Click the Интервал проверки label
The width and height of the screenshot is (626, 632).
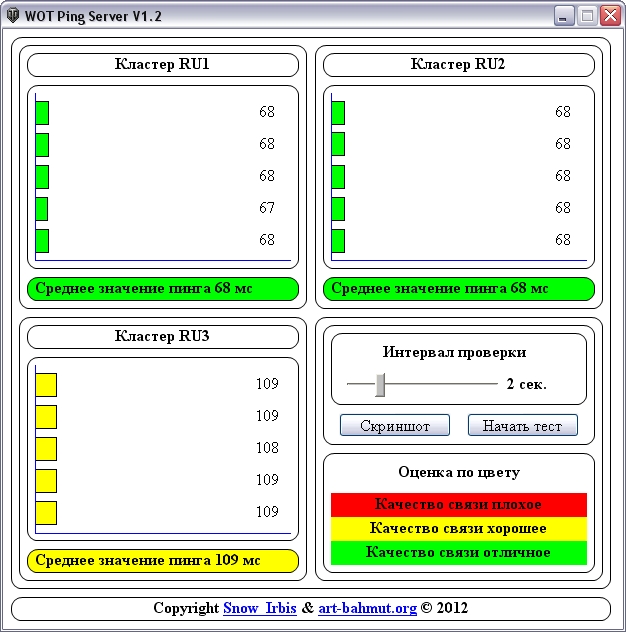[x=454, y=352]
